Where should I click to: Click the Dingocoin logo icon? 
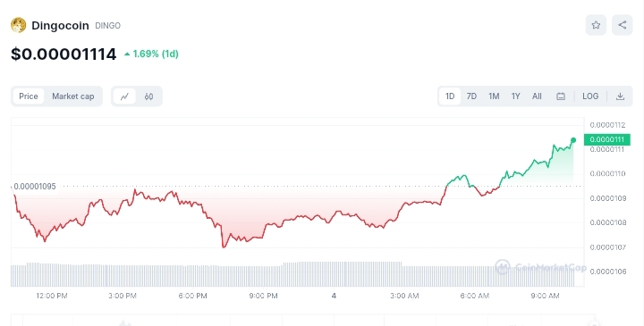(x=19, y=25)
